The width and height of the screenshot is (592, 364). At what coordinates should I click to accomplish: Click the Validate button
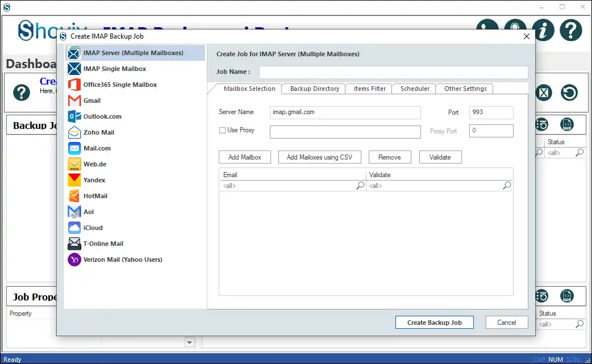[x=440, y=157]
